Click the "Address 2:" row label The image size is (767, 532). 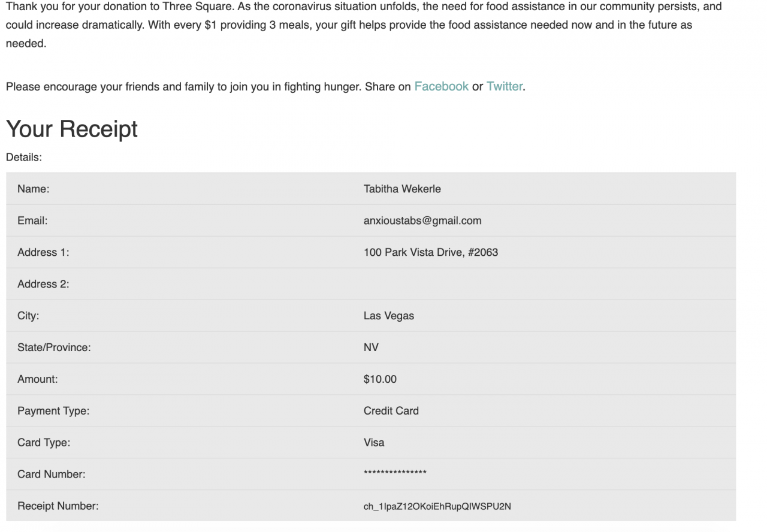click(x=43, y=284)
